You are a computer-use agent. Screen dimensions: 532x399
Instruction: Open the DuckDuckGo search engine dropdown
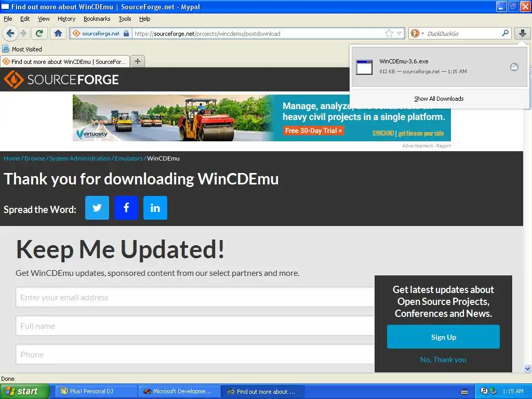417,33
